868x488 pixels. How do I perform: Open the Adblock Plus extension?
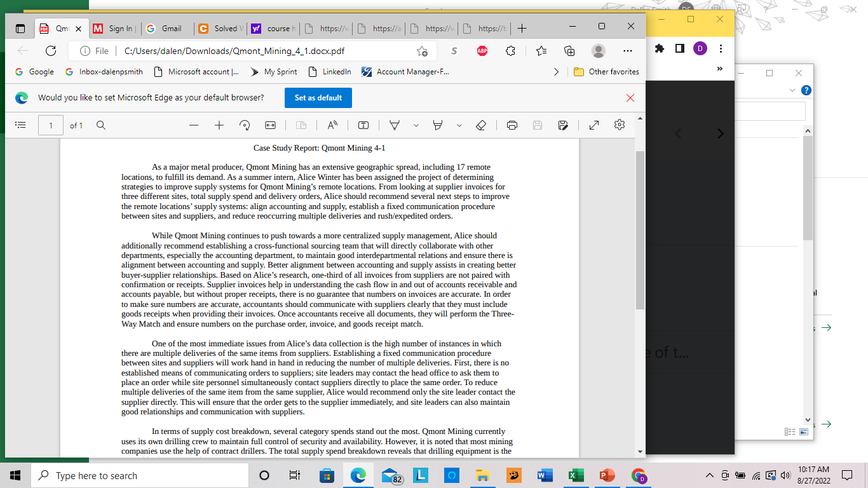[x=482, y=51]
